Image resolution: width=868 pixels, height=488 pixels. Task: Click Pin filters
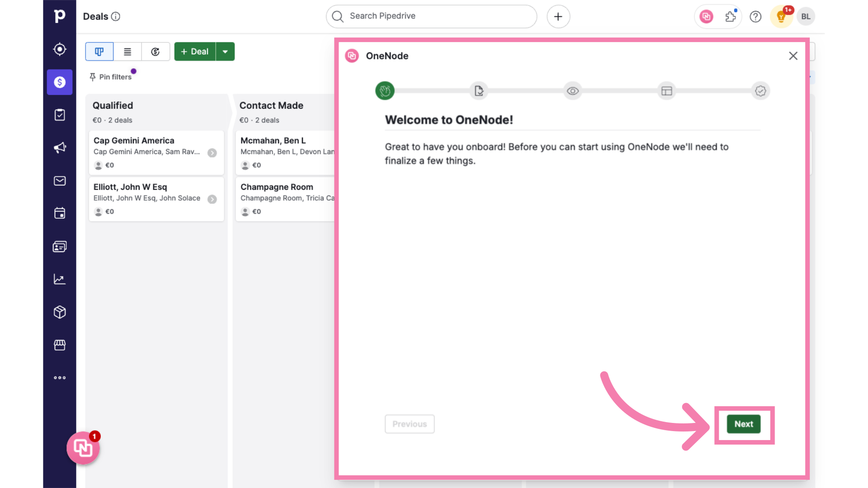click(111, 77)
